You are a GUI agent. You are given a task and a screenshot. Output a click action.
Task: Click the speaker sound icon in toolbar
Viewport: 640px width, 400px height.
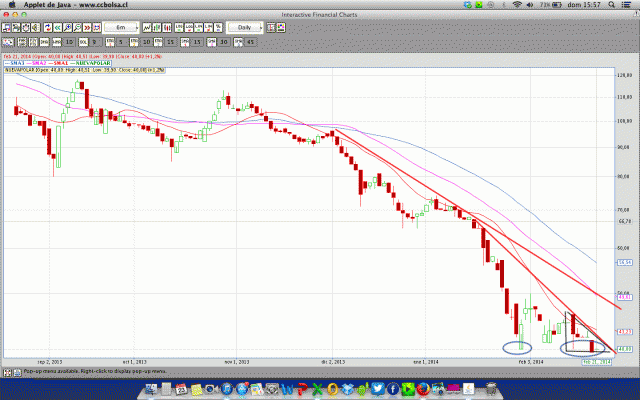tap(36, 27)
